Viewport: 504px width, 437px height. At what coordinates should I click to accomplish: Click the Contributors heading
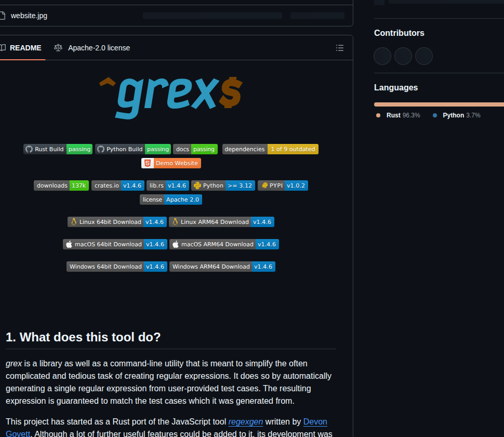click(399, 33)
